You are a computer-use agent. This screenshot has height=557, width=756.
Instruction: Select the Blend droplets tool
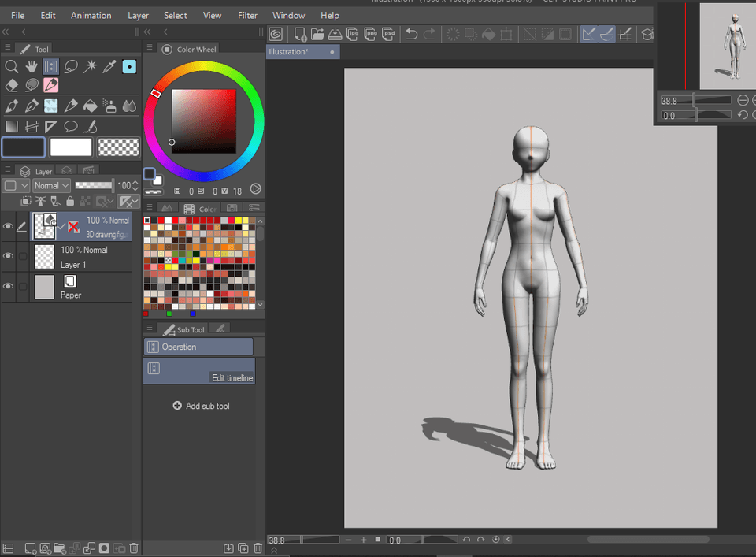[129, 106]
